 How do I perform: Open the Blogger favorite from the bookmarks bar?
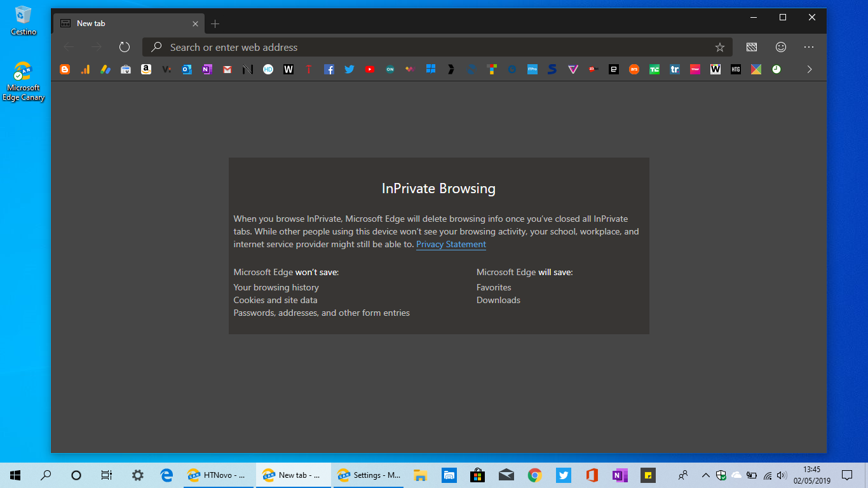(64, 69)
